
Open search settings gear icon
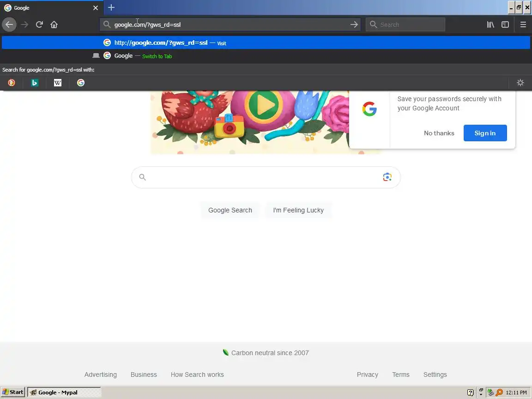tap(520, 83)
